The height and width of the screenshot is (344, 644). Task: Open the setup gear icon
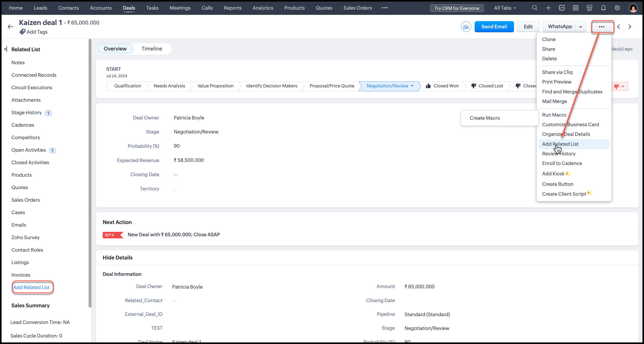point(617,8)
